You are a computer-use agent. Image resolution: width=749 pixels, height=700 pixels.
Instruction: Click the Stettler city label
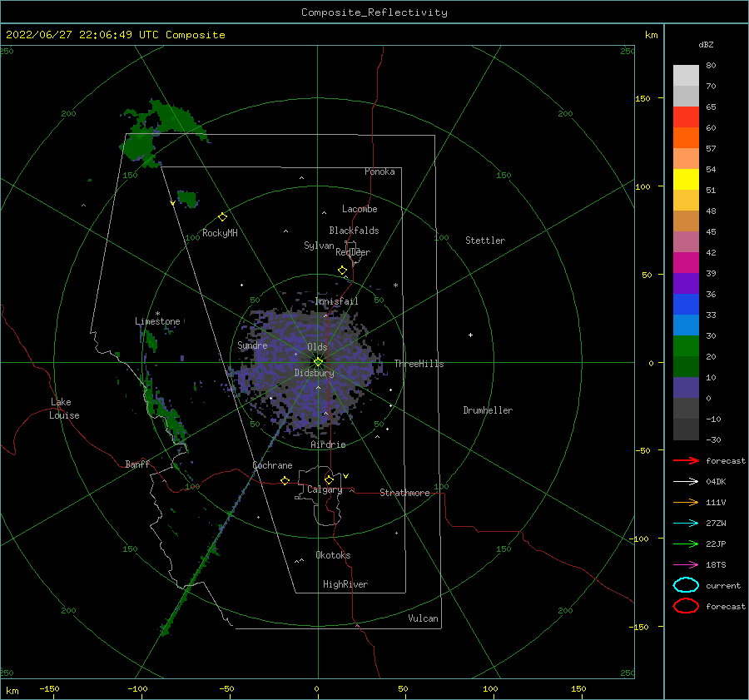click(x=485, y=241)
